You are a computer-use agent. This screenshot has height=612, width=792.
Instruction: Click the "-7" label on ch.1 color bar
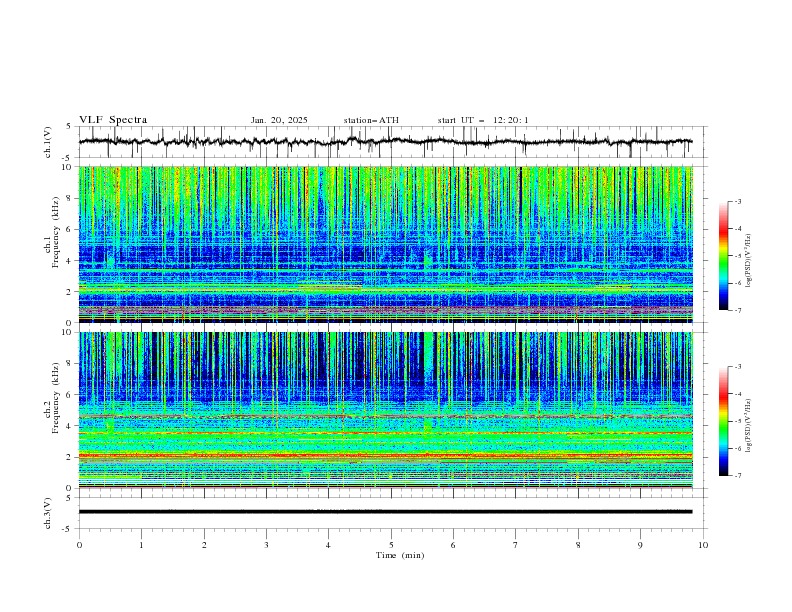pos(737,310)
